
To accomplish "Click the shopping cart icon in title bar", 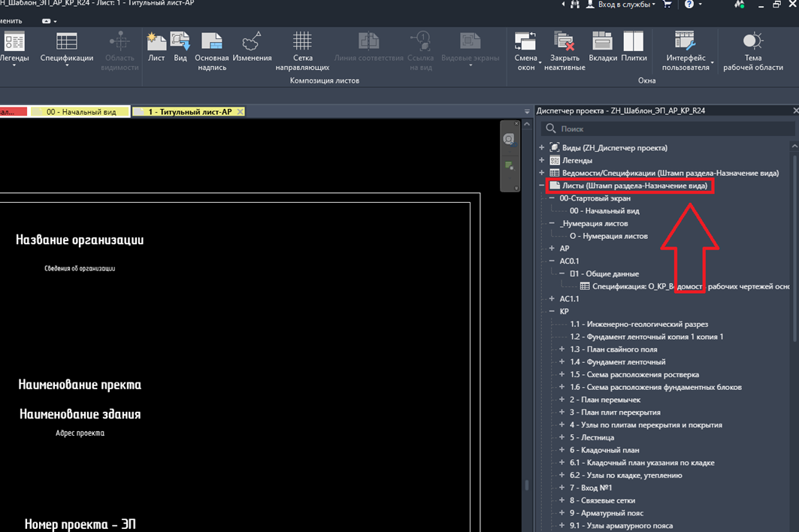I will point(667,5).
